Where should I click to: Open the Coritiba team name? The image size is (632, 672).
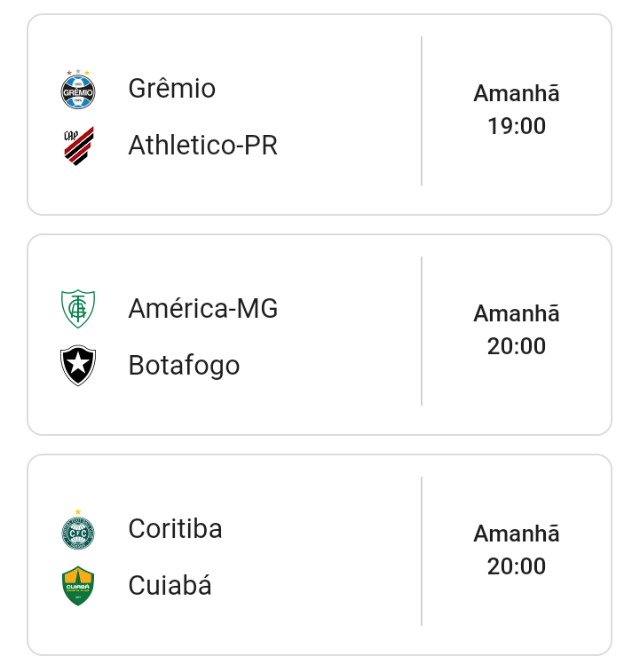pyautogui.click(x=175, y=529)
